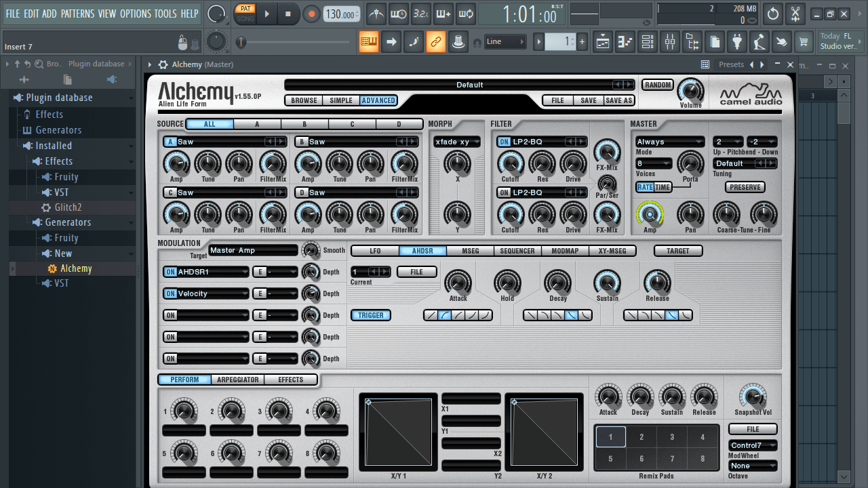The image size is (868, 488).
Task: Open the channel rack icon
Action: pyautogui.click(x=648, y=42)
